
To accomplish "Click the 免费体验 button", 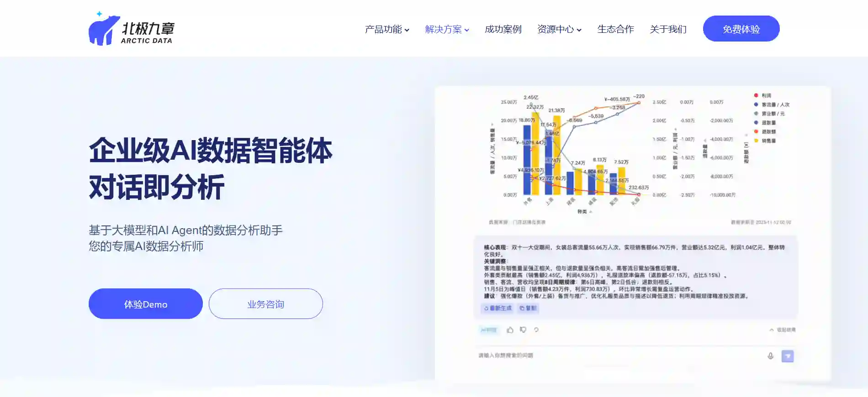I will (x=741, y=29).
